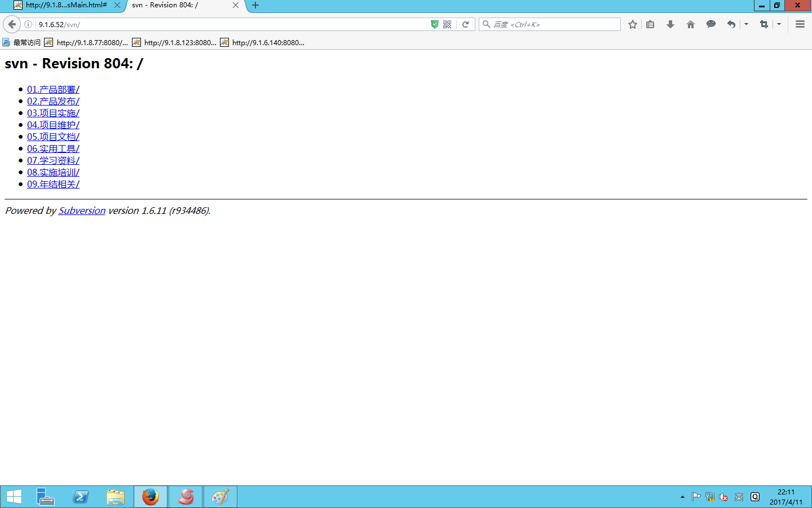Click the undo arrow toolbar icon
This screenshot has height=508, width=812.
(x=731, y=24)
